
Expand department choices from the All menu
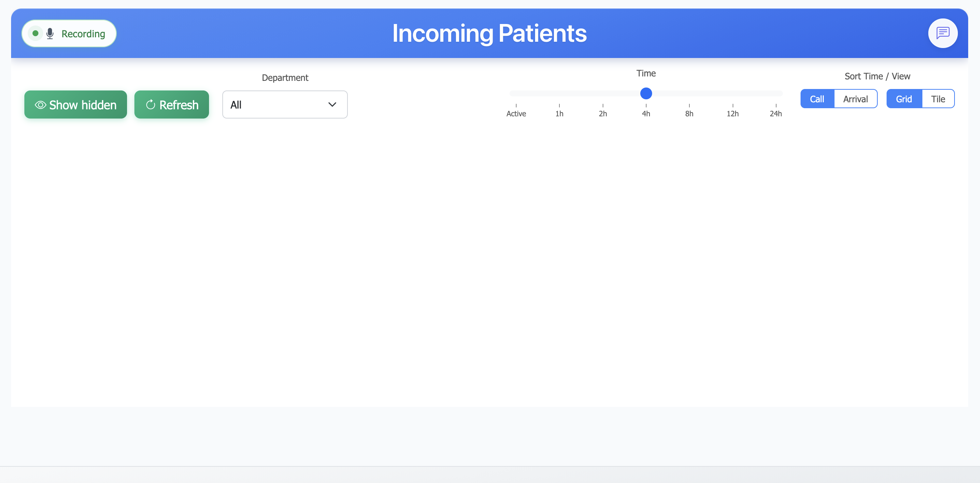(x=285, y=105)
